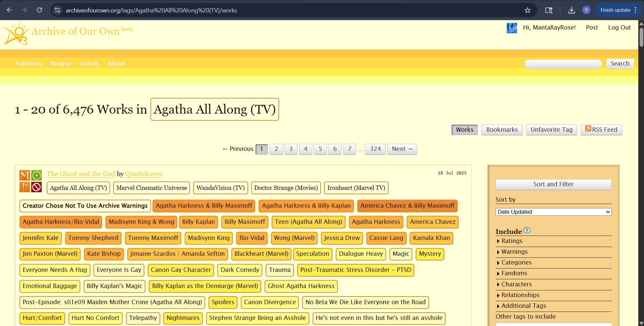
Task: Open the Agatha All Along (TV) heading tag
Action: tap(215, 109)
